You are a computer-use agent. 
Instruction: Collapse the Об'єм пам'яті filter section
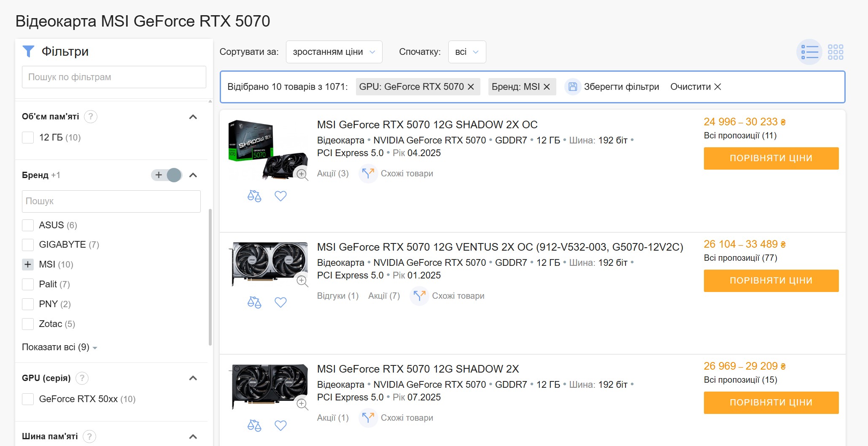click(x=193, y=117)
